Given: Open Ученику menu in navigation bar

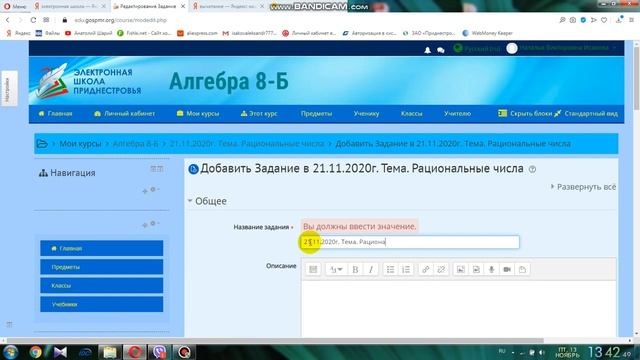Looking at the screenshot, I should [x=366, y=113].
